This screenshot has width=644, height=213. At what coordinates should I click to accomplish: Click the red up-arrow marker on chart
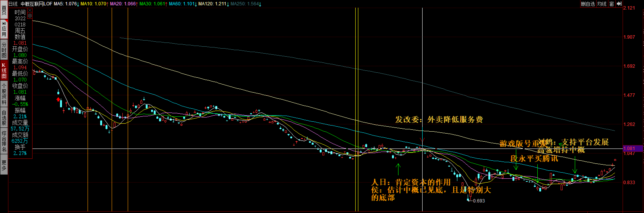click(58, 99)
